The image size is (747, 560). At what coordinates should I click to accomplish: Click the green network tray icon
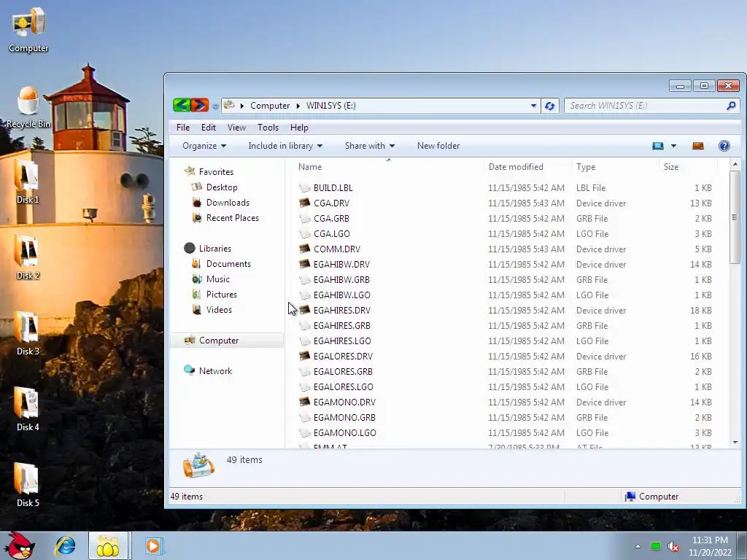656,547
